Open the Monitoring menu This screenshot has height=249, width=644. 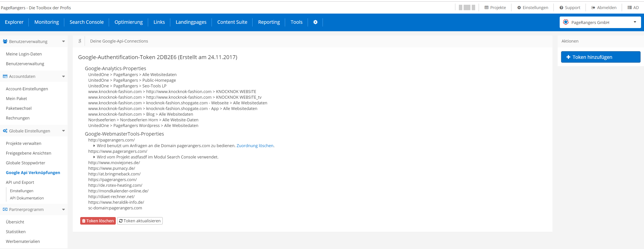point(47,22)
